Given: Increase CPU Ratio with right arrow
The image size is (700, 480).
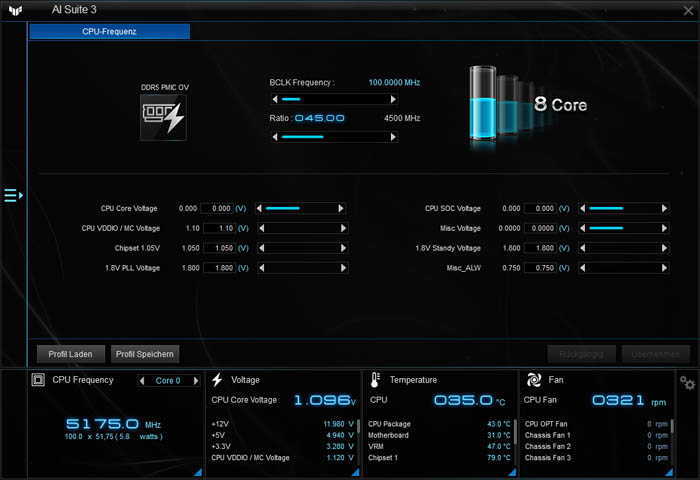Looking at the screenshot, I should [393, 137].
